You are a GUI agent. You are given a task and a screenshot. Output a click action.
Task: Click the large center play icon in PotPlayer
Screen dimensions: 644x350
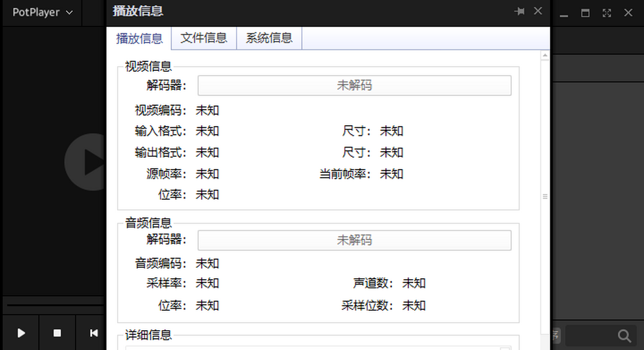[x=86, y=162]
